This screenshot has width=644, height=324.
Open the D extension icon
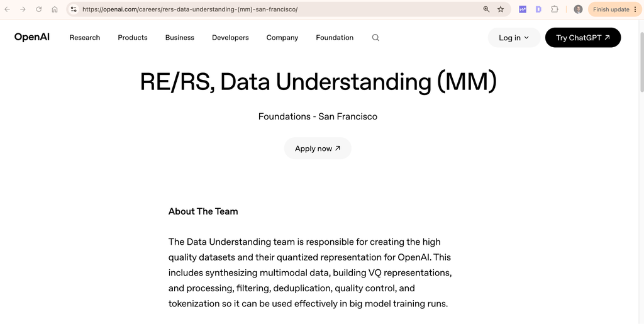[x=538, y=9]
